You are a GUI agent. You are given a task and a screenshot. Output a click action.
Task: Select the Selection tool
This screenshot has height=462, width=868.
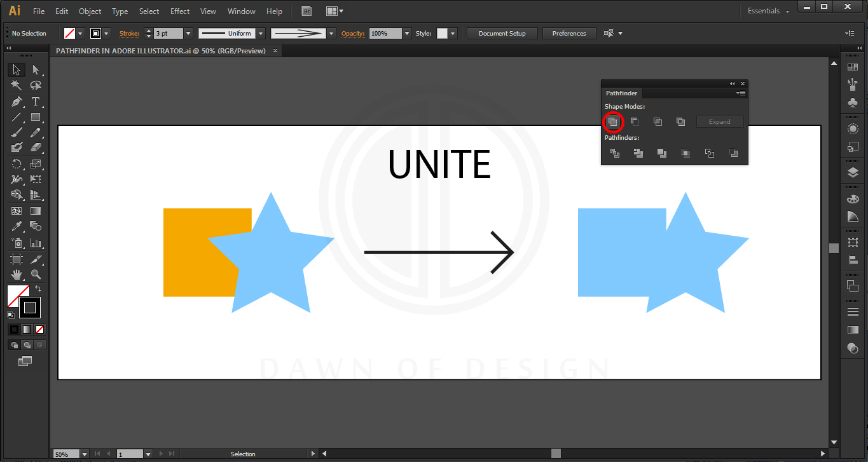[16, 69]
